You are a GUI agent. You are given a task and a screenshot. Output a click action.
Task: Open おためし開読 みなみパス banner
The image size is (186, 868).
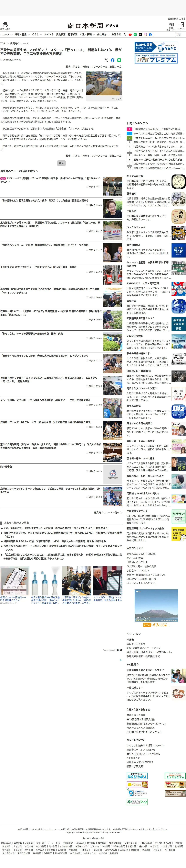(x=156, y=47)
